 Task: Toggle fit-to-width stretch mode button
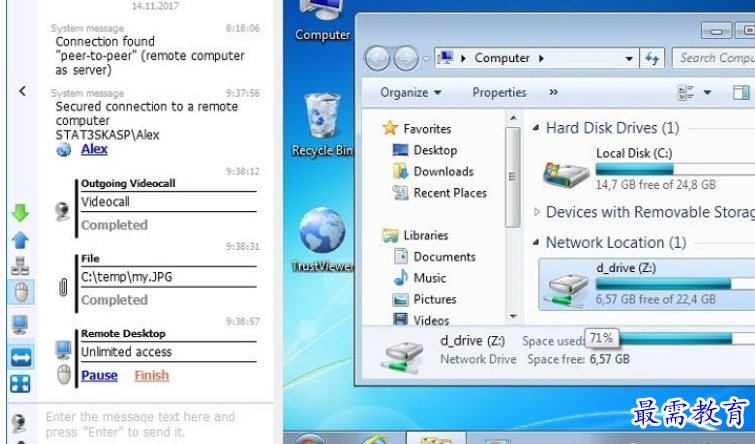(20, 356)
